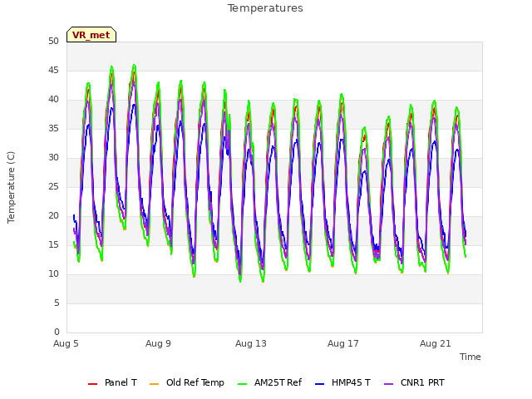The width and height of the screenshot is (532, 399).
Task: Toggle the Old Ref Temp legend entry
Action: (187, 382)
